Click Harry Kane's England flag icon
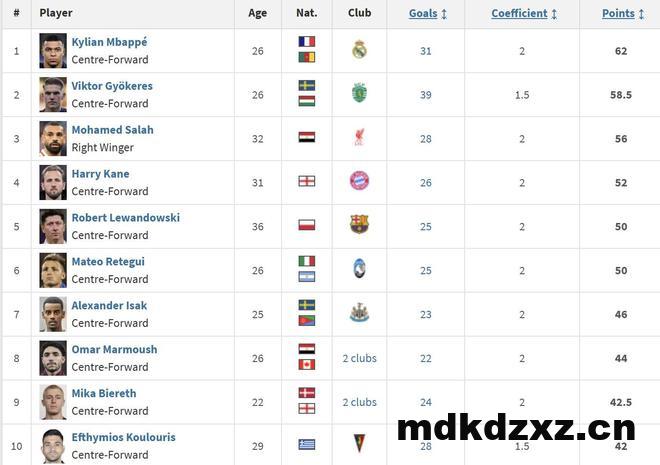 click(x=307, y=182)
